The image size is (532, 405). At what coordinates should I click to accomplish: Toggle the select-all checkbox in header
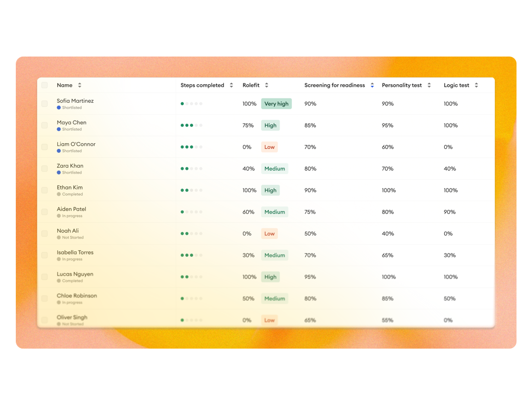45,85
